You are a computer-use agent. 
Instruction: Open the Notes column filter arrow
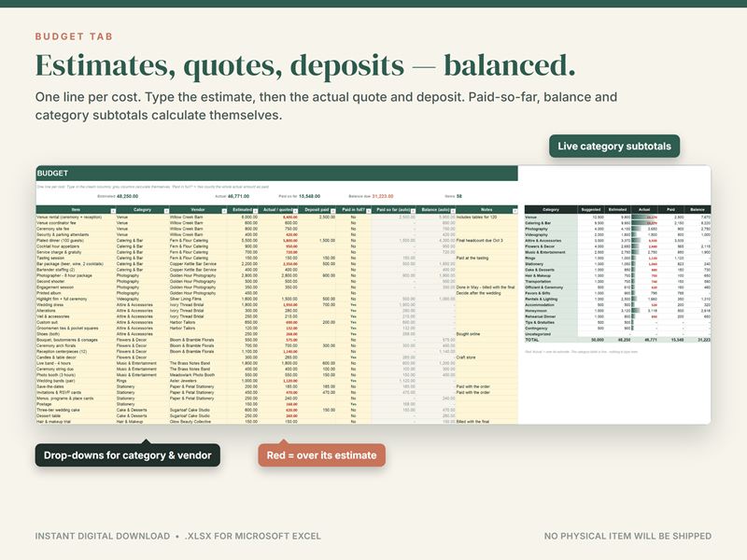click(515, 211)
